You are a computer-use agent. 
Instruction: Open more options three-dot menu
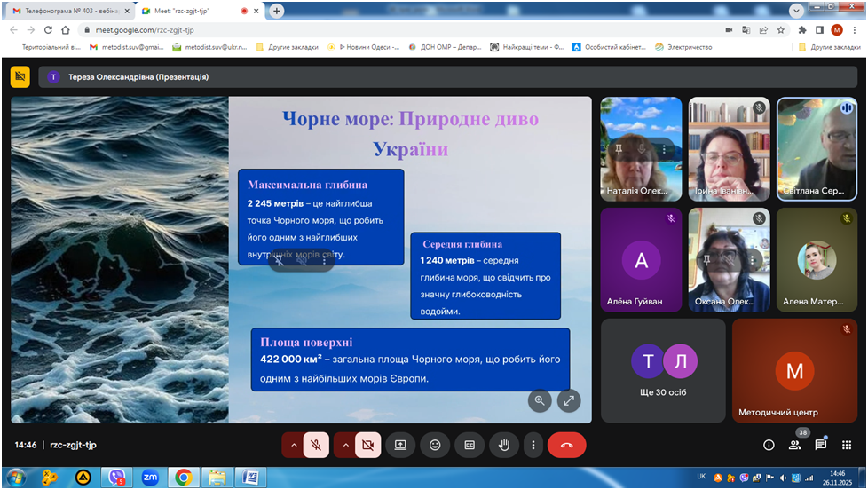[533, 445]
